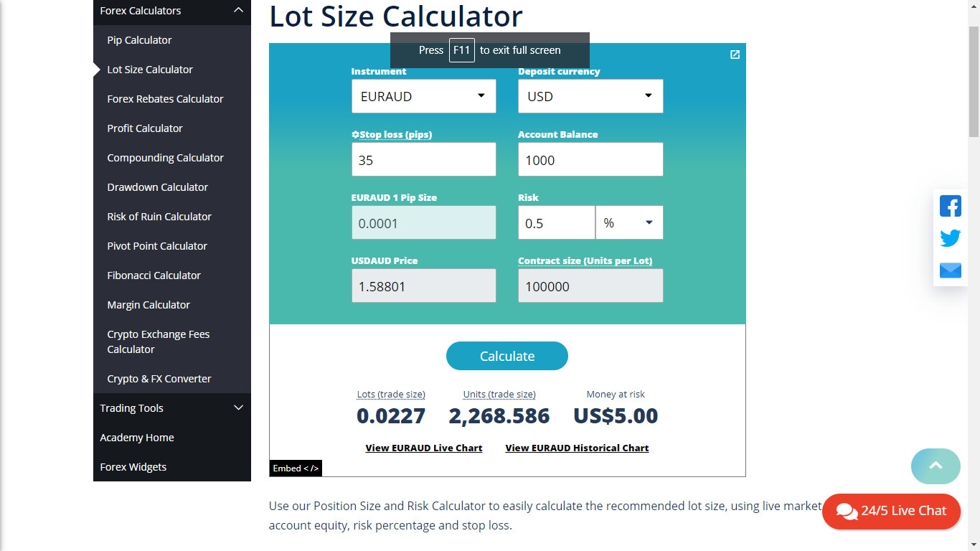Select Margin Calculator in sidebar
Viewport: 980px width, 551px height.
pos(149,305)
